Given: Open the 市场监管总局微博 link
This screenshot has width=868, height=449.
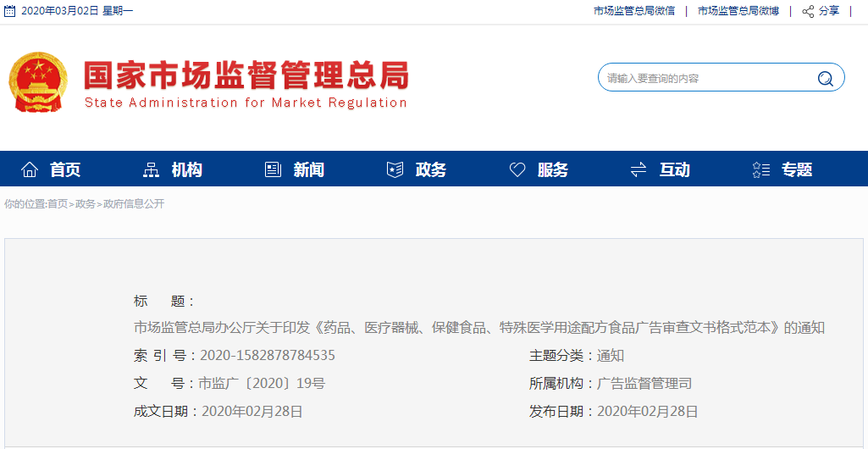Looking at the screenshot, I should click(x=738, y=11).
